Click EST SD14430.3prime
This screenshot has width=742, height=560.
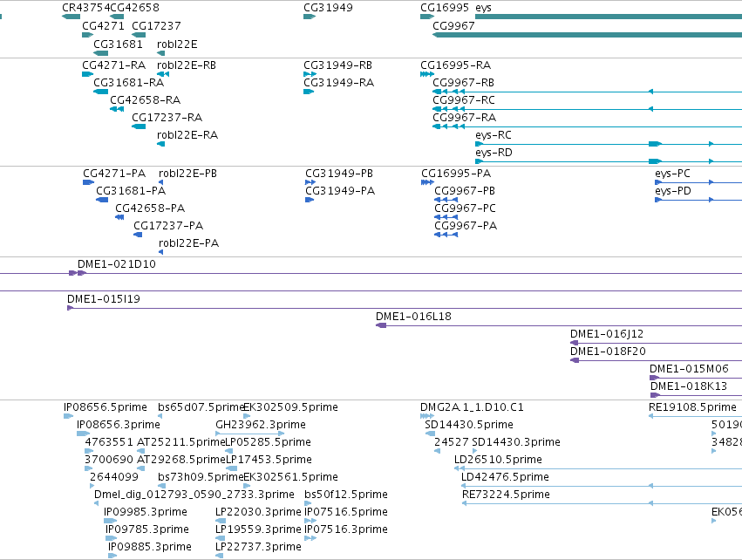pos(516,442)
